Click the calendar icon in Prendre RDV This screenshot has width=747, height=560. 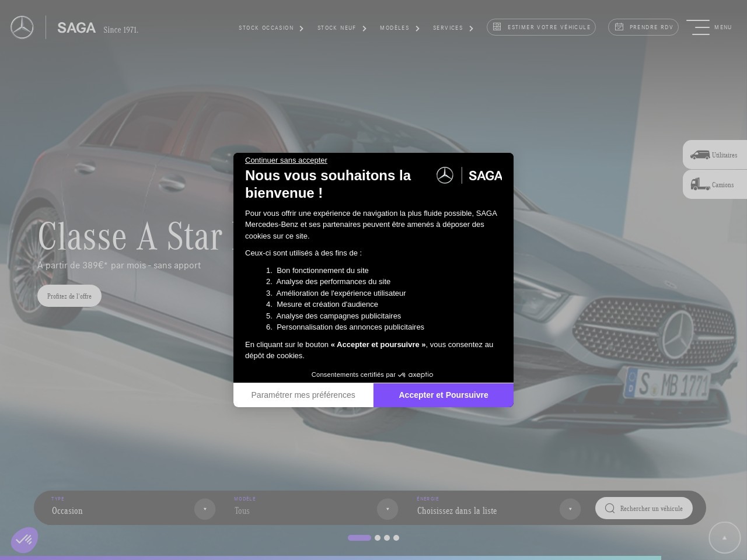point(619,27)
